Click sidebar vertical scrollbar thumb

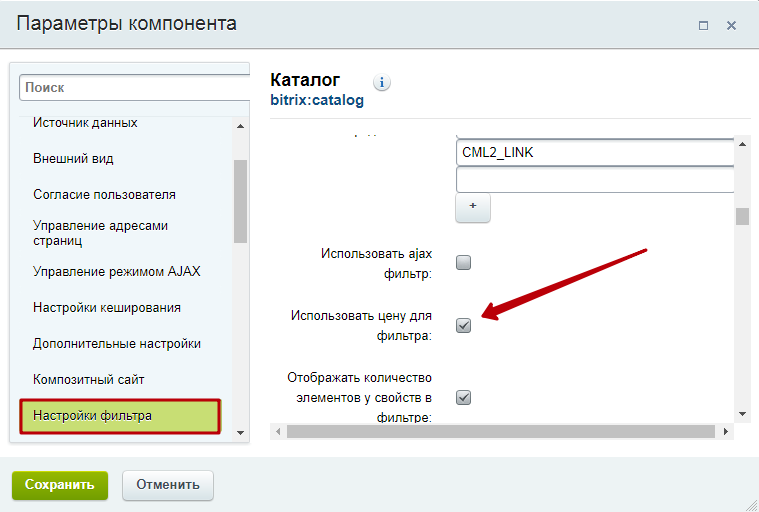click(x=240, y=201)
